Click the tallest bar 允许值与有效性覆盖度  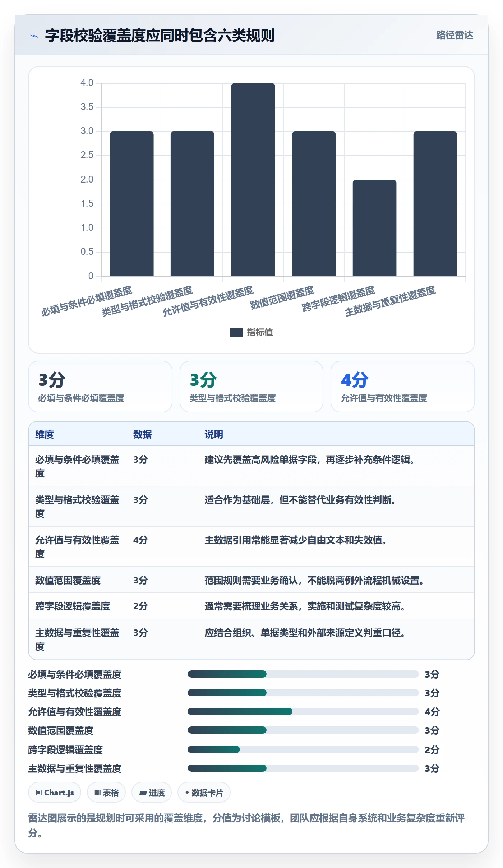[x=253, y=180]
